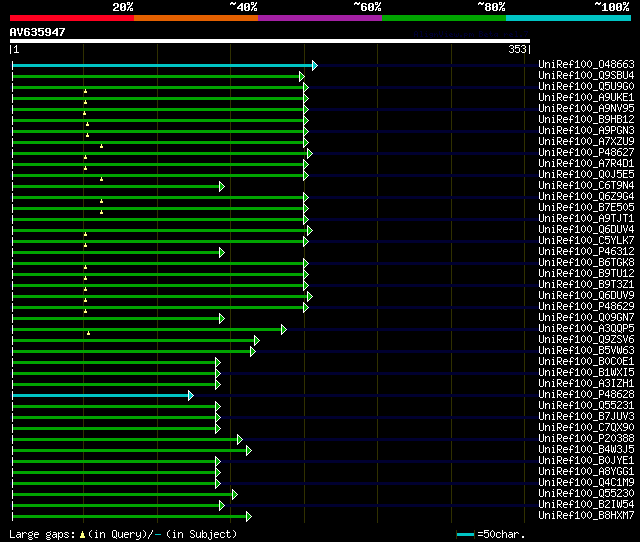Select the UniRef100_B9T3Z1 label

click(586, 284)
